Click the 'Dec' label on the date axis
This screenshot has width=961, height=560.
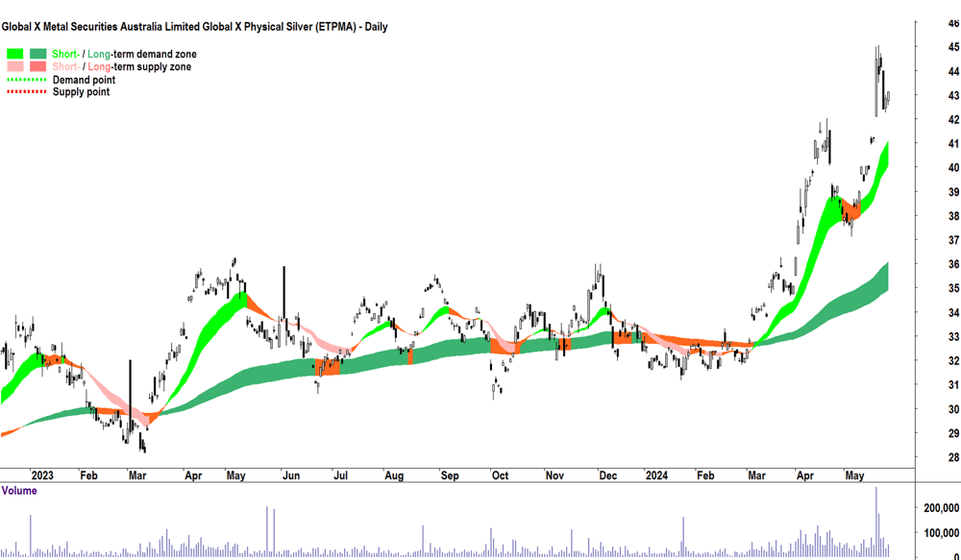point(608,475)
